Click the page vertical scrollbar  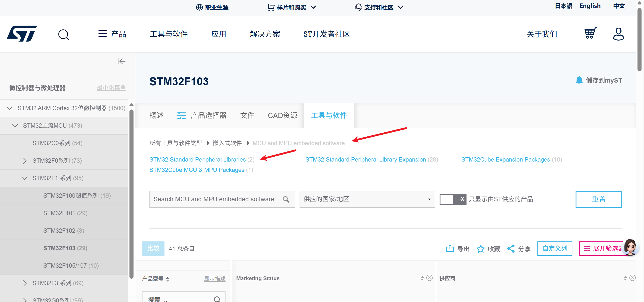640,40
